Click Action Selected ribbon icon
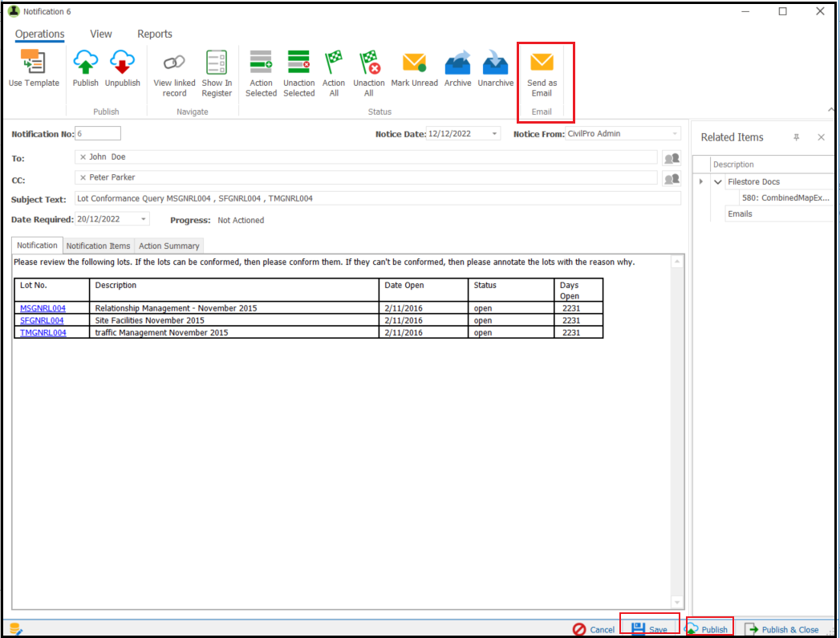The width and height of the screenshot is (840, 638). [261, 62]
